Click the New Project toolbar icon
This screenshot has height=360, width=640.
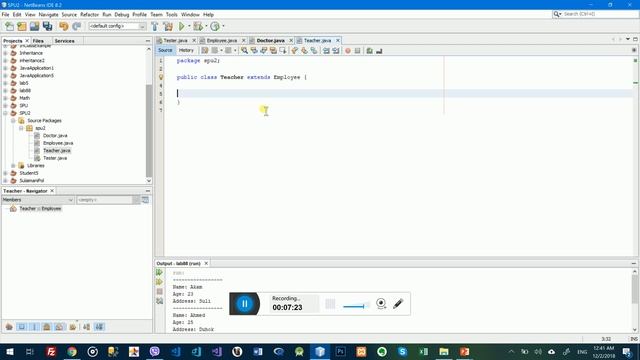pos(22,27)
